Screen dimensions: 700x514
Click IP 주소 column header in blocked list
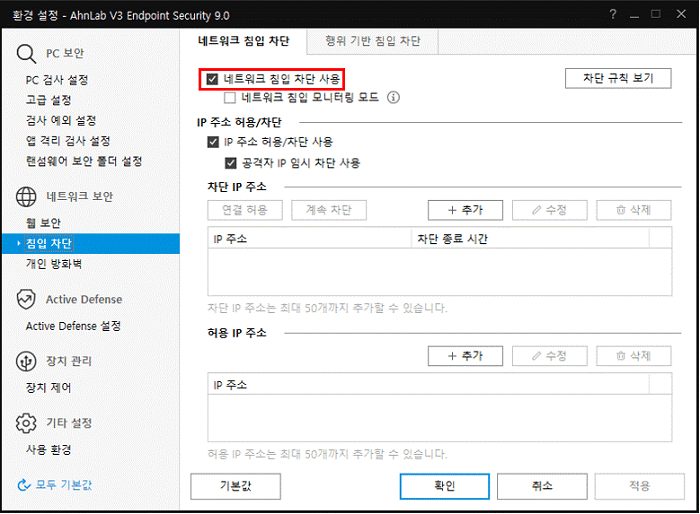click(309, 239)
